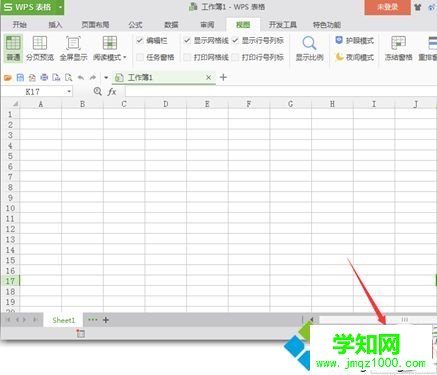Toggle the 编辑栏 formula bar checkbox

pyautogui.click(x=140, y=40)
